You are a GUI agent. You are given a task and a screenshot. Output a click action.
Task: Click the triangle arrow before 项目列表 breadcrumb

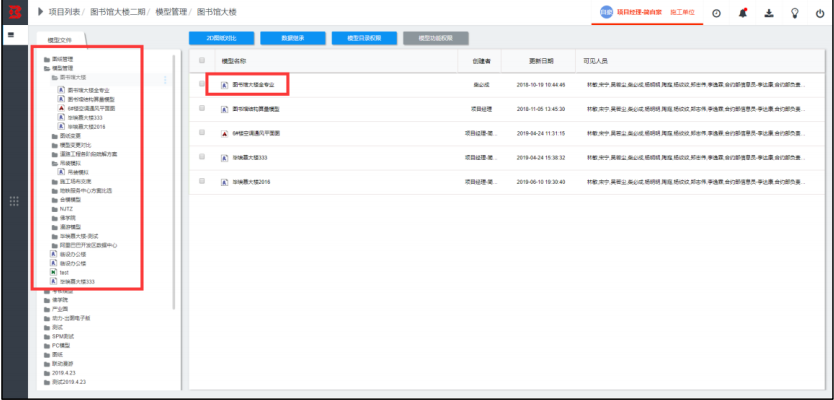click(x=40, y=12)
